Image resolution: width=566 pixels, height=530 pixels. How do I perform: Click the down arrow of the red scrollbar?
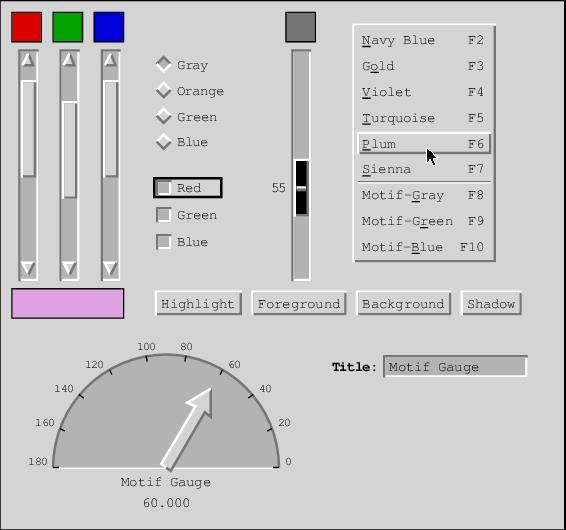click(x=28, y=269)
